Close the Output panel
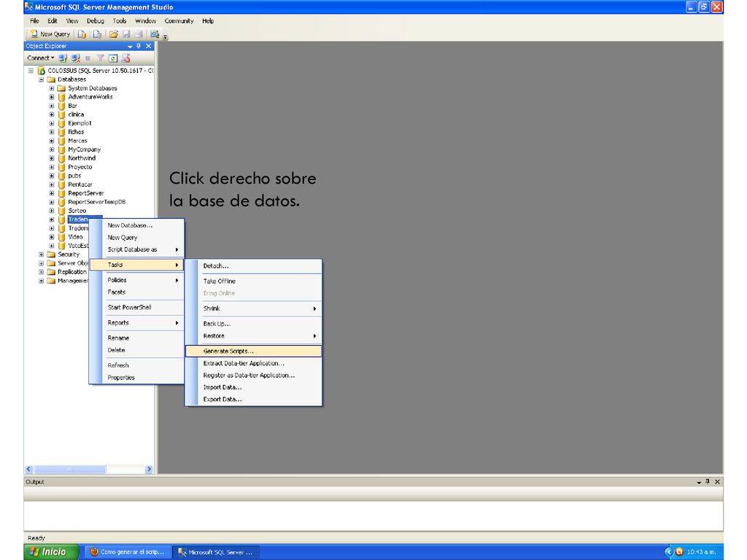 [x=718, y=482]
